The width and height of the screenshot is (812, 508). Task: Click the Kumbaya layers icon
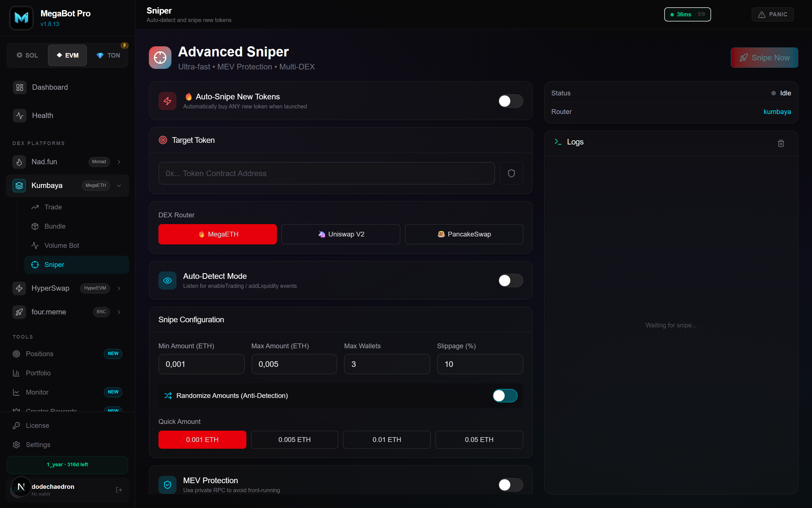19,185
